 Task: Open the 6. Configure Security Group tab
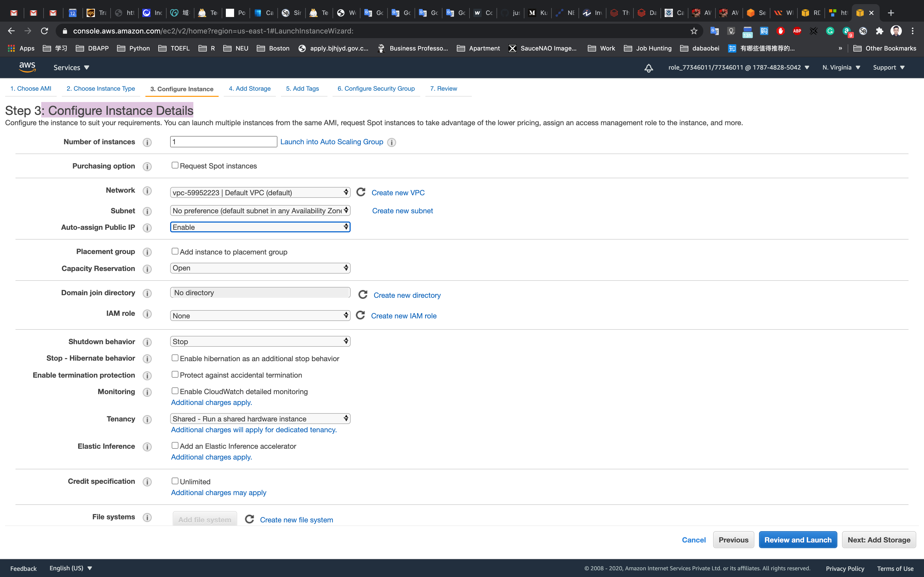(x=376, y=89)
